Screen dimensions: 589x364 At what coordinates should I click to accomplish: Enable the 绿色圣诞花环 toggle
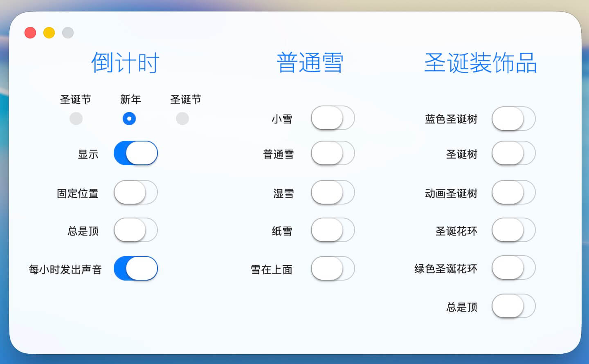pos(513,268)
